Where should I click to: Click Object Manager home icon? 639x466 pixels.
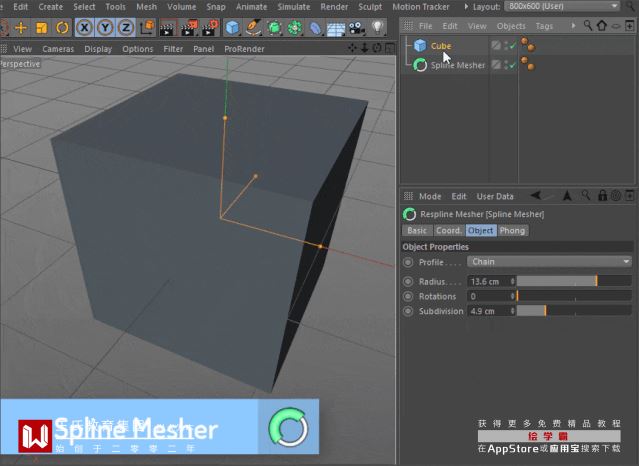[602, 26]
